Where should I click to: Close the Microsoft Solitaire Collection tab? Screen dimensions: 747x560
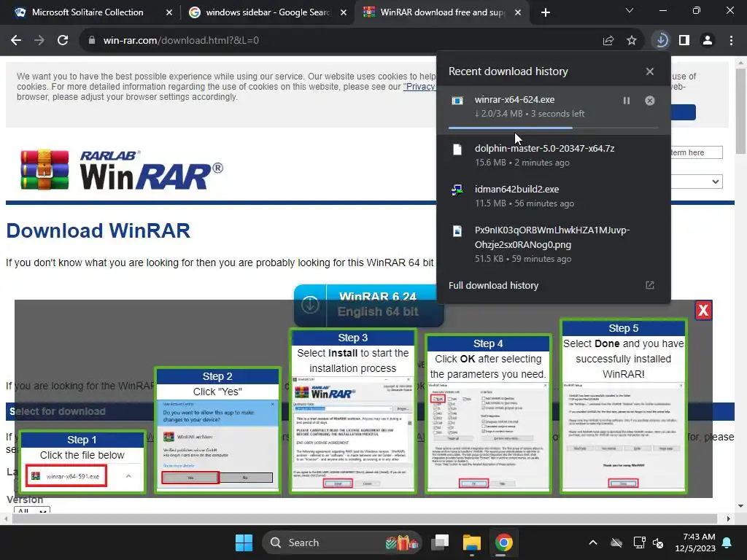[x=169, y=12]
